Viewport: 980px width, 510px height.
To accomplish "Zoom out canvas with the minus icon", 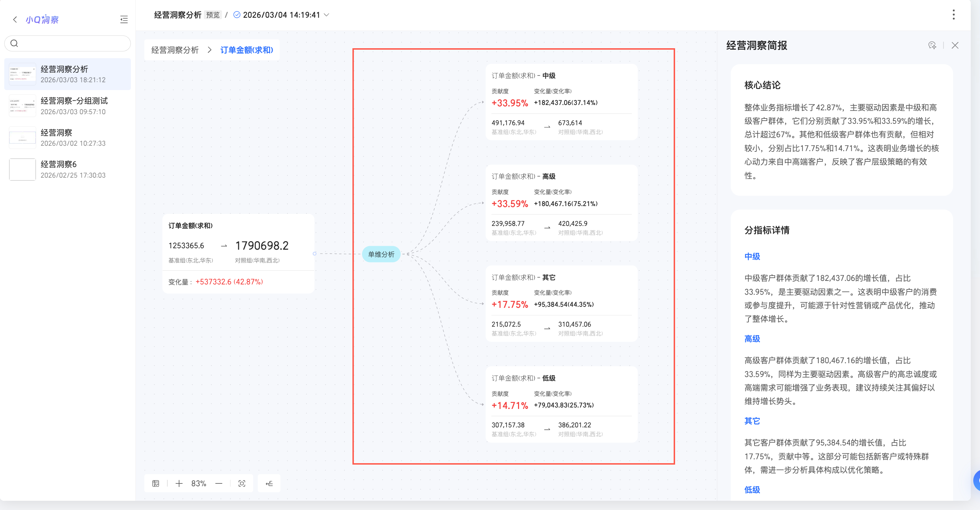I will click(x=219, y=483).
